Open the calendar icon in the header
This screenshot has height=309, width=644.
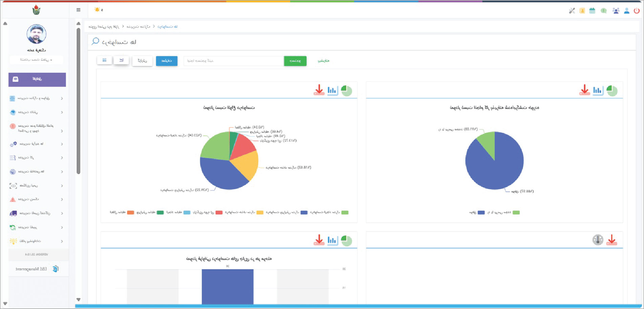pos(592,11)
